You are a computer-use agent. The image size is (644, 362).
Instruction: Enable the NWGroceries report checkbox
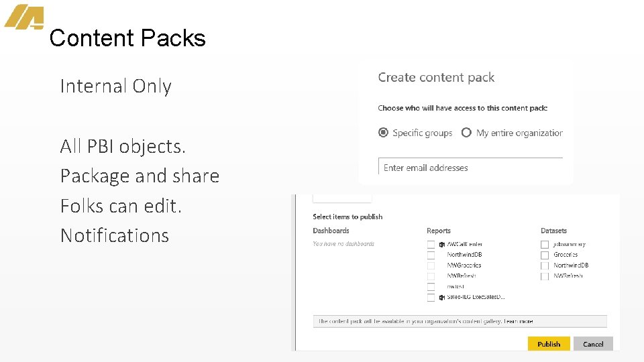tap(431, 266)
